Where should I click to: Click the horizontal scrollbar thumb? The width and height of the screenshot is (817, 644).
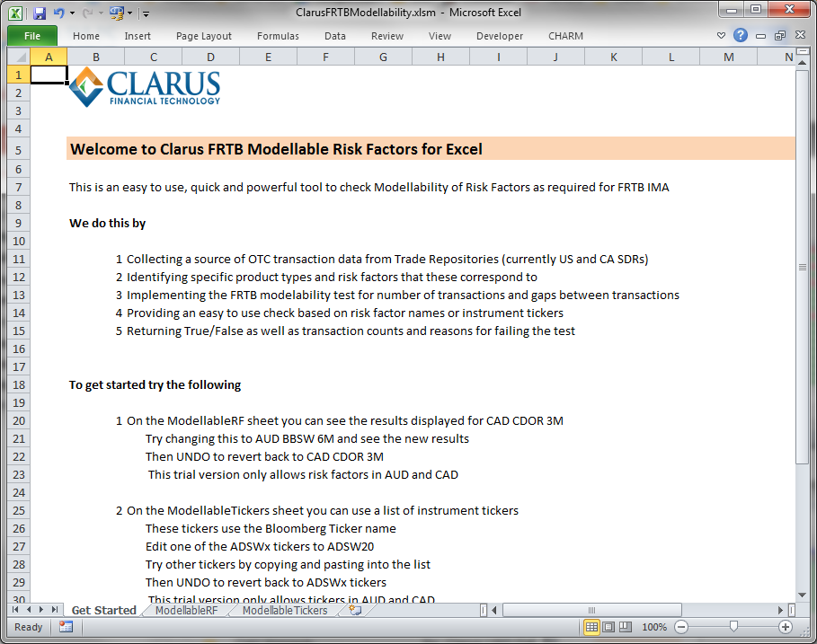point(591,610)
